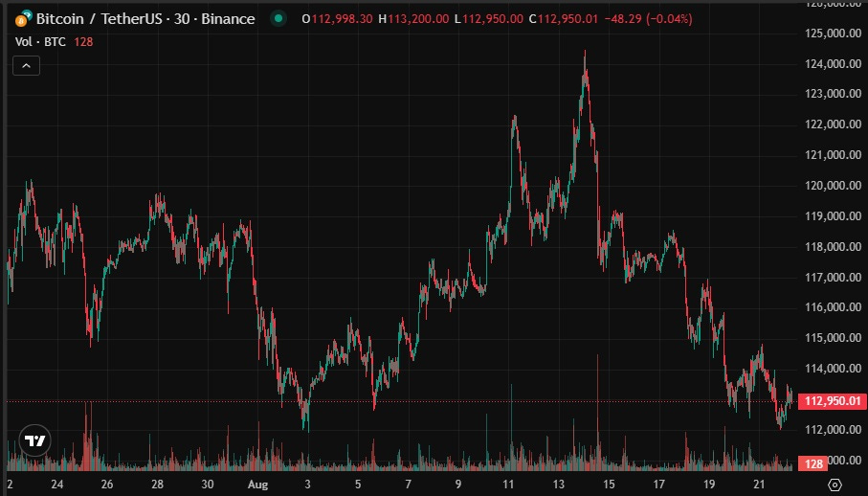Screen dimensions: 868x496
Task: Click the Binance exchange label
Action: point(228,19)
